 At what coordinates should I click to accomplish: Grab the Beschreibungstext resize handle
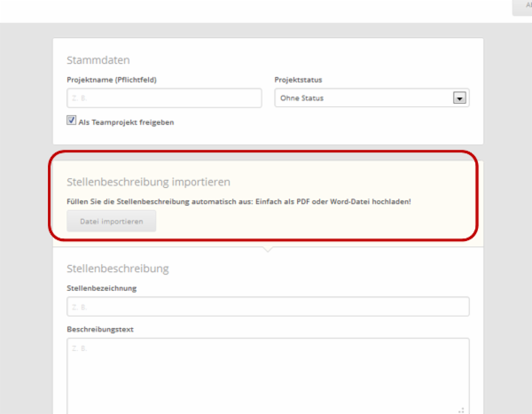click(x=461, y=410)
